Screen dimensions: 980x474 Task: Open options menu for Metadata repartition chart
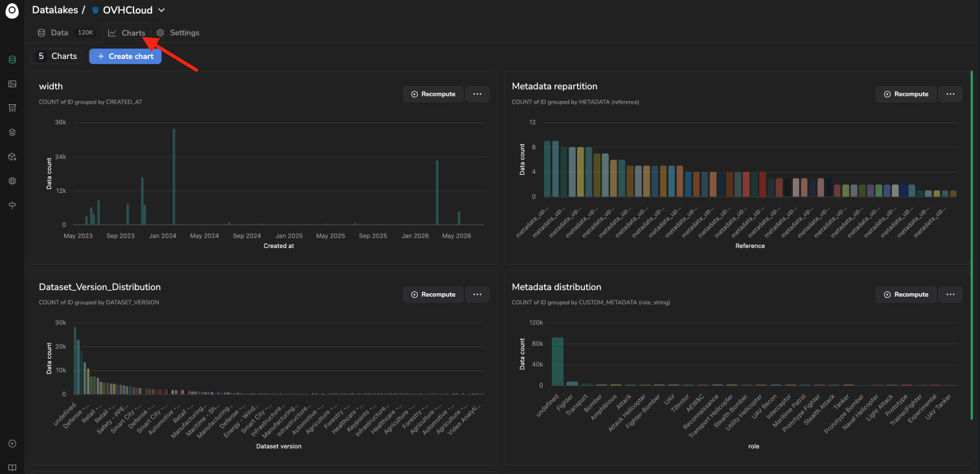pyautogui.click(x=950, y=94)
